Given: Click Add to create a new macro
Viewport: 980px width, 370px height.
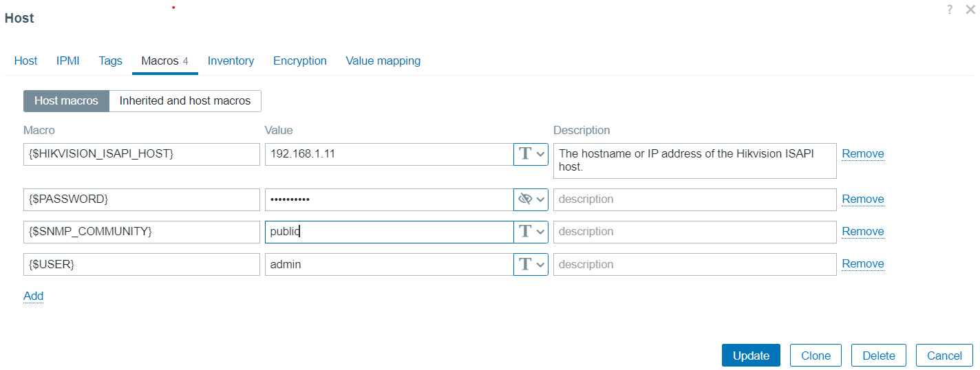Looking at the screenshot, I should 33,296.
